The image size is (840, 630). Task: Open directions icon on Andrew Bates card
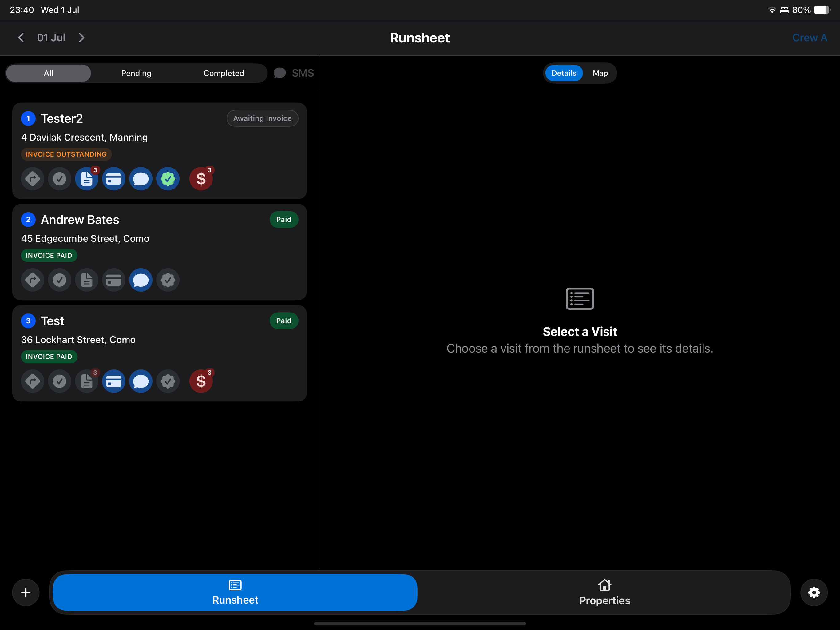point(33,280)
